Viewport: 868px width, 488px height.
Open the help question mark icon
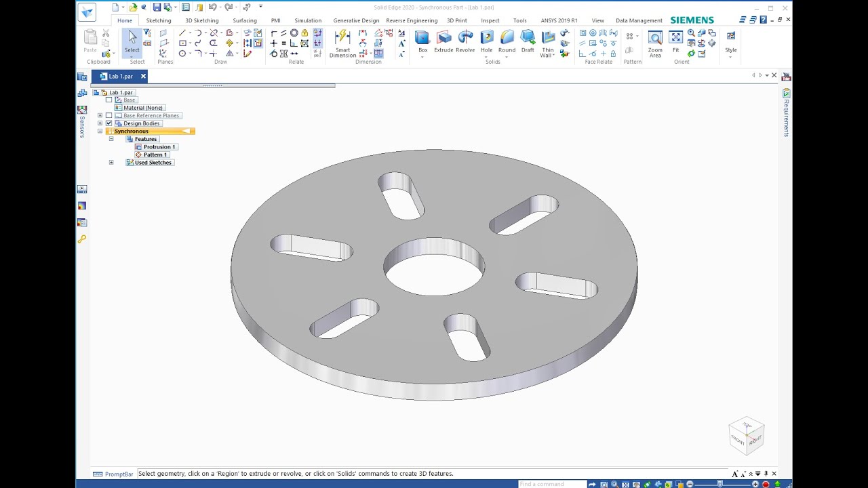[763, 20]
